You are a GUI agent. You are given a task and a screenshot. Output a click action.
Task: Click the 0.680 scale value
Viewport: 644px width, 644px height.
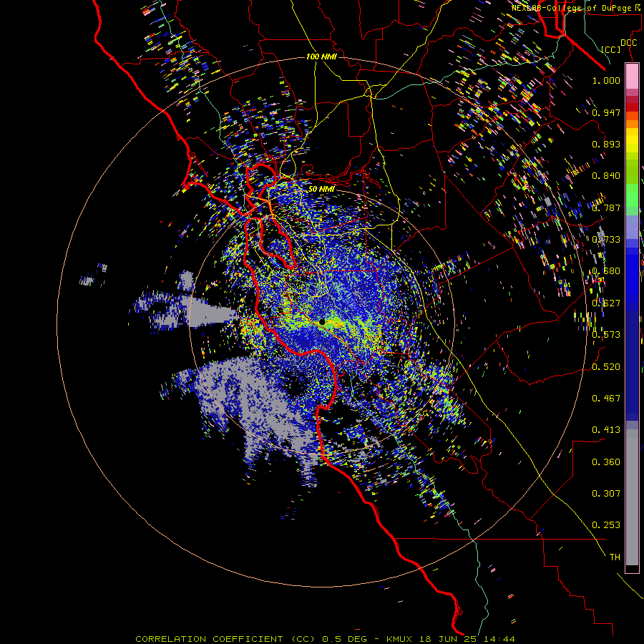[x=606, y=271]
